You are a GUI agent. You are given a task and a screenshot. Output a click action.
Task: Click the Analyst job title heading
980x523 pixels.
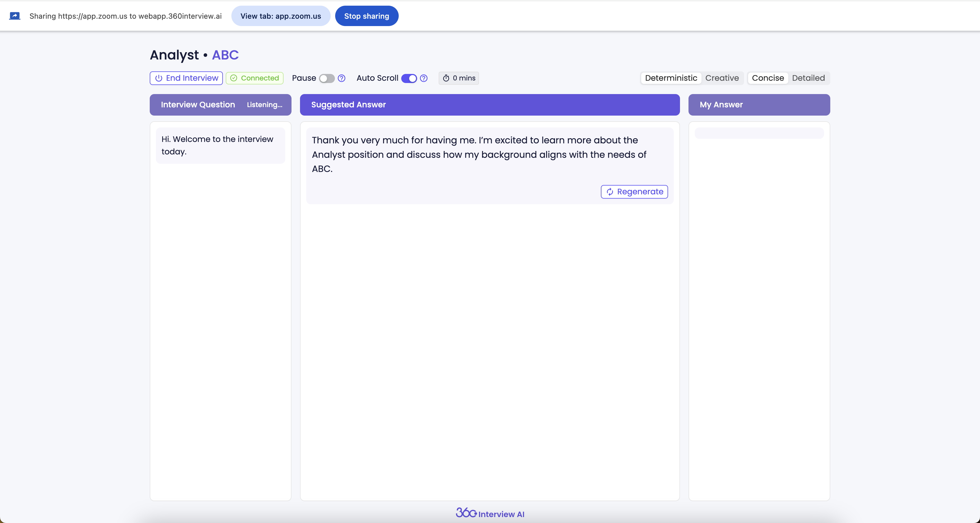pos(174,55)
